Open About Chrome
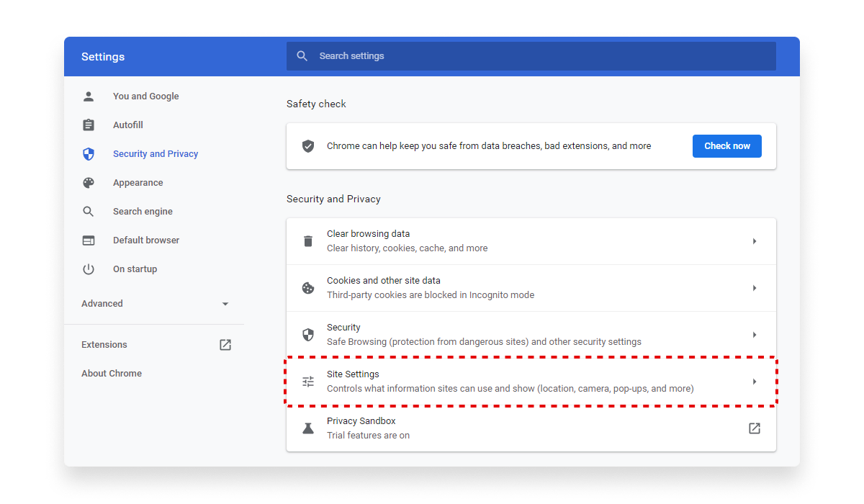The height and width of the screenshot is (504, 864). pos(112,373)
